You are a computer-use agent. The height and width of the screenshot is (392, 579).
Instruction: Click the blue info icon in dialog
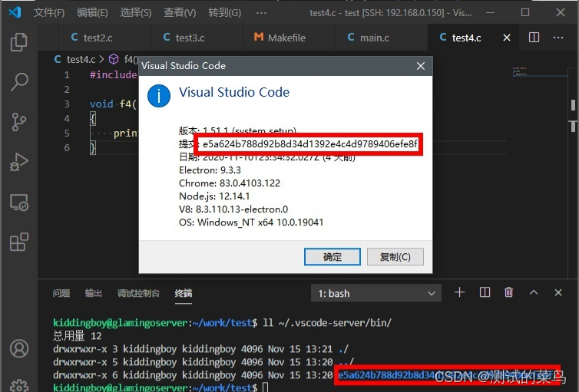pos(159,96)
